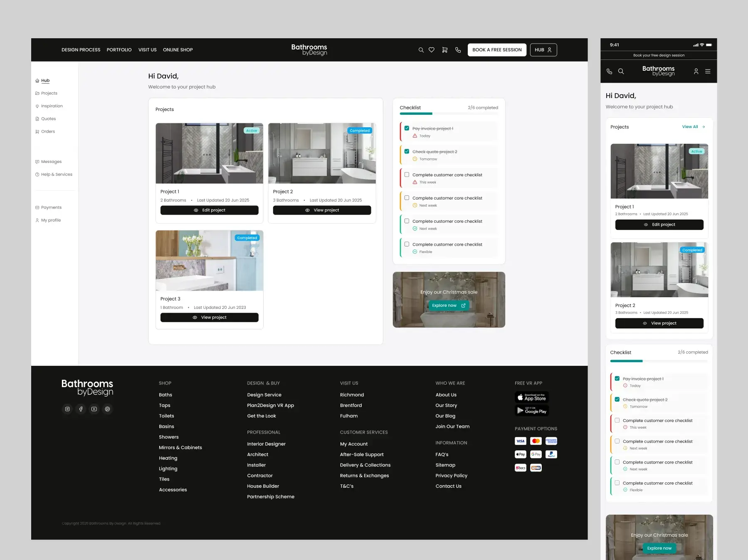Click Edit project under Project 1
The image size is (748, 560).
coord(209,210)
